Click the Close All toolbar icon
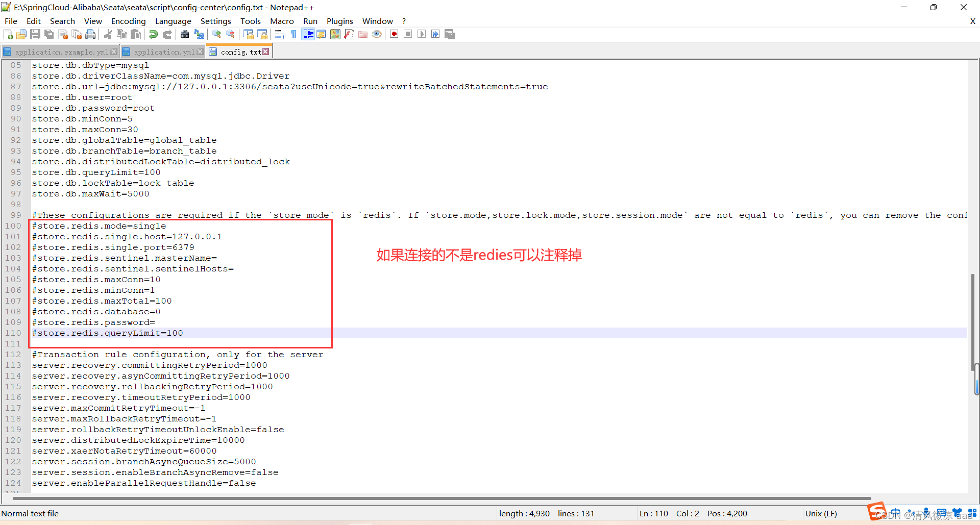 pos(77,34)
